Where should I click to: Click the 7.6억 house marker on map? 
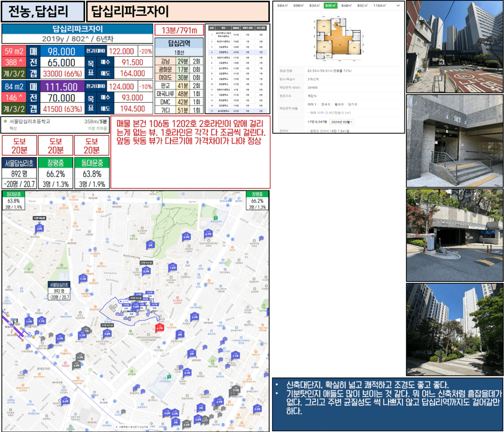pyautogui.click(x=172, y=267)
